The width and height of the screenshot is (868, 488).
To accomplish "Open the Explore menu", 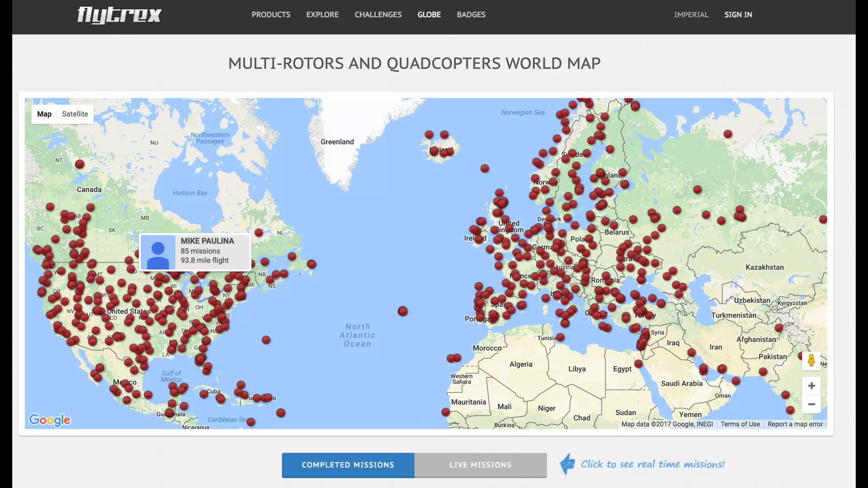I will (x=323, y=14).
